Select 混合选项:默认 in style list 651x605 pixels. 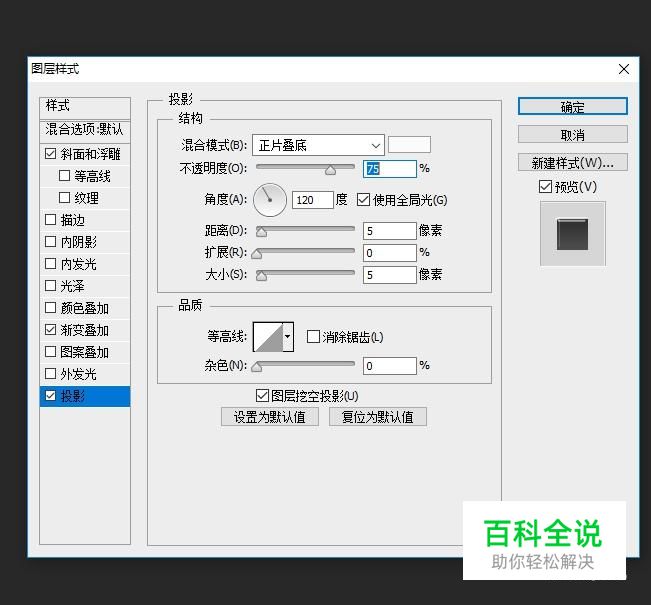(85, 132)
